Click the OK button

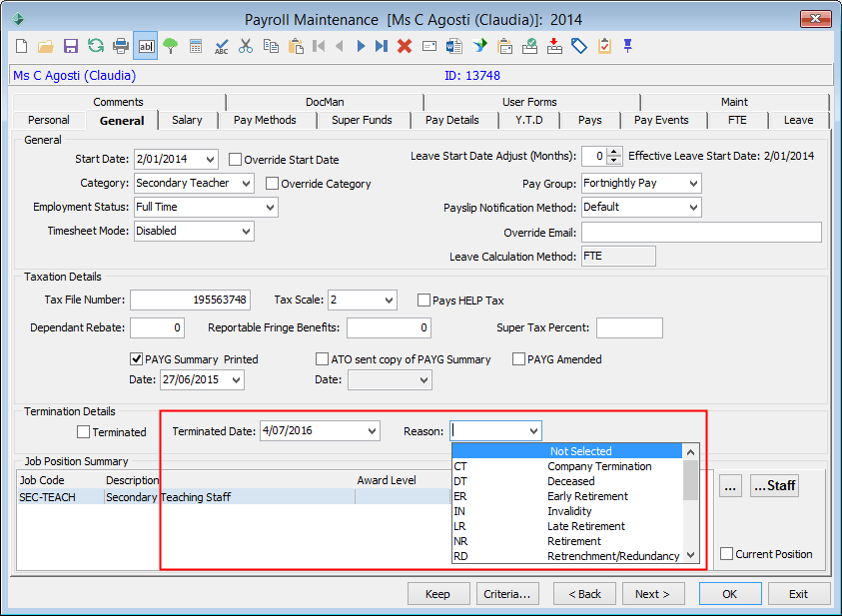pos(730,594)
